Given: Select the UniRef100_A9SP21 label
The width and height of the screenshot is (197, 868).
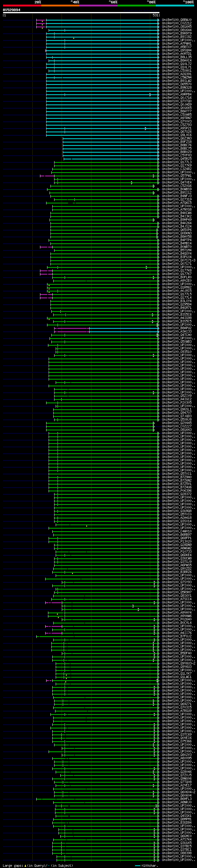Looking at the screenshot, I should click(177, 128).
